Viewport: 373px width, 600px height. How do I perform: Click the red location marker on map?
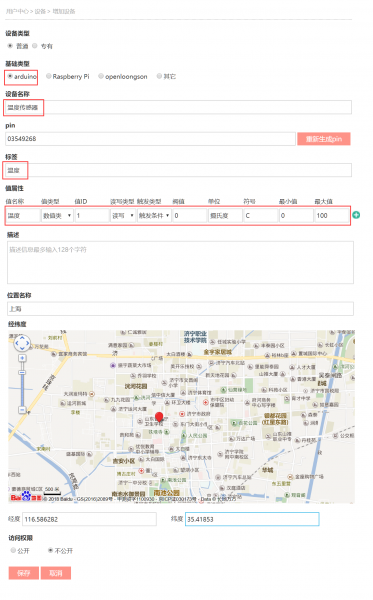159,417
